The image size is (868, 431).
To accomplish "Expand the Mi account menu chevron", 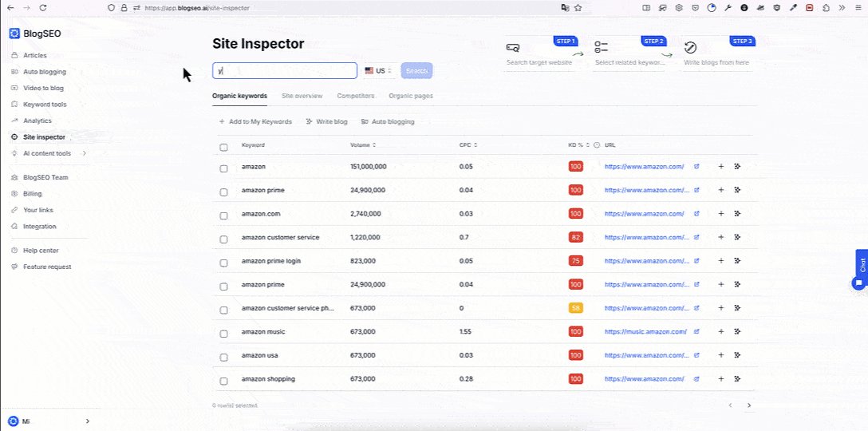I will [88, 421].
